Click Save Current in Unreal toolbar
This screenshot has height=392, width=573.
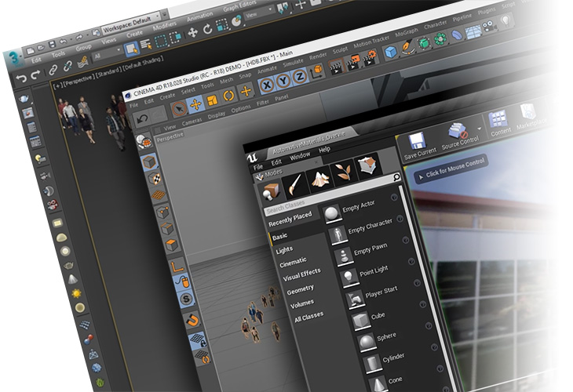tap(415, 144)
